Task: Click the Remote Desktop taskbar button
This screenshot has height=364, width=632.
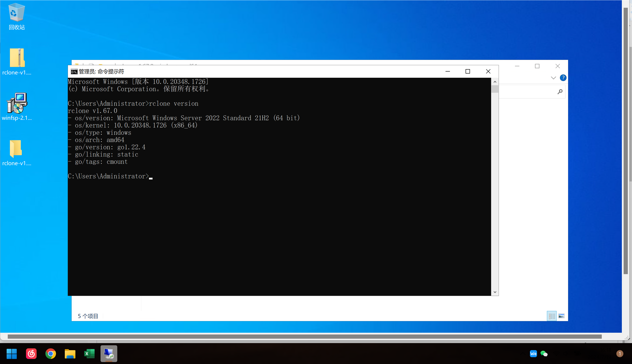Action: click(109, 353)
